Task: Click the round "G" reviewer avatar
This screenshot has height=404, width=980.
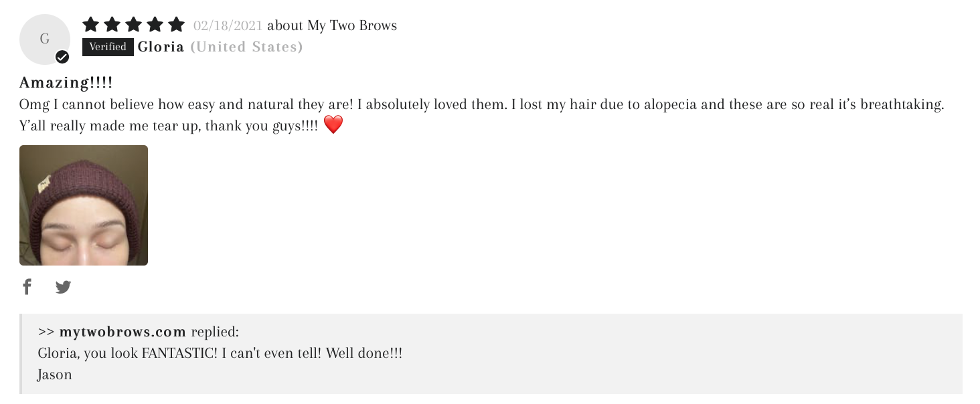Action: coord(44,39)
